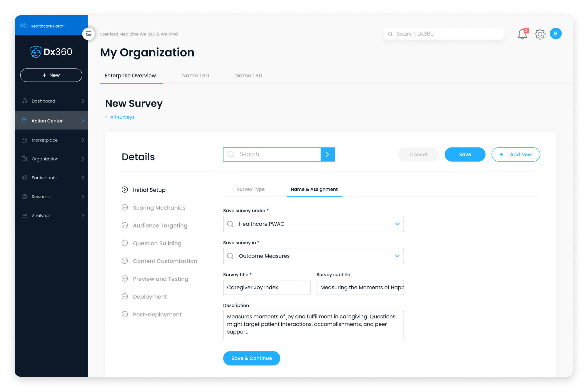Expand the Action Center chevron
The height and width of the screenshot is (392, 588).
[x=83, y=121]
